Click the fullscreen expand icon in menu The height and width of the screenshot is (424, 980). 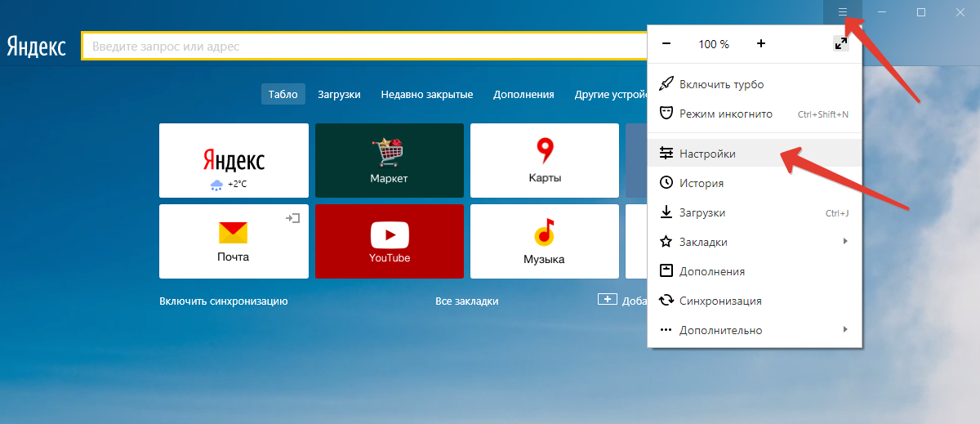(840, 44)
